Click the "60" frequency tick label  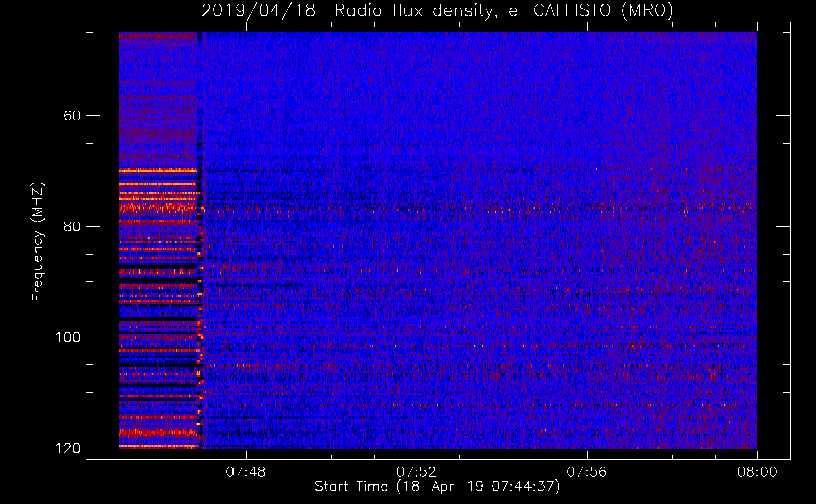tap(72, 116)
